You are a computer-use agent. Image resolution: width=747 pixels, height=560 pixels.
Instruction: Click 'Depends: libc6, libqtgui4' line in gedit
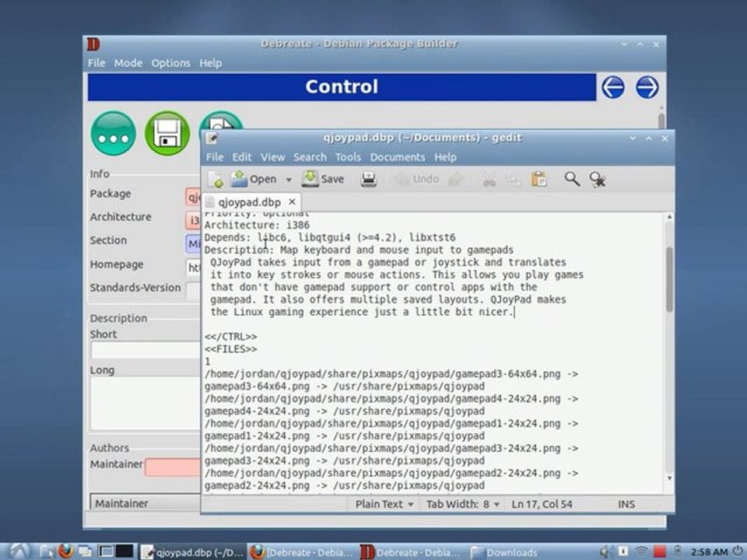[330, 238]
